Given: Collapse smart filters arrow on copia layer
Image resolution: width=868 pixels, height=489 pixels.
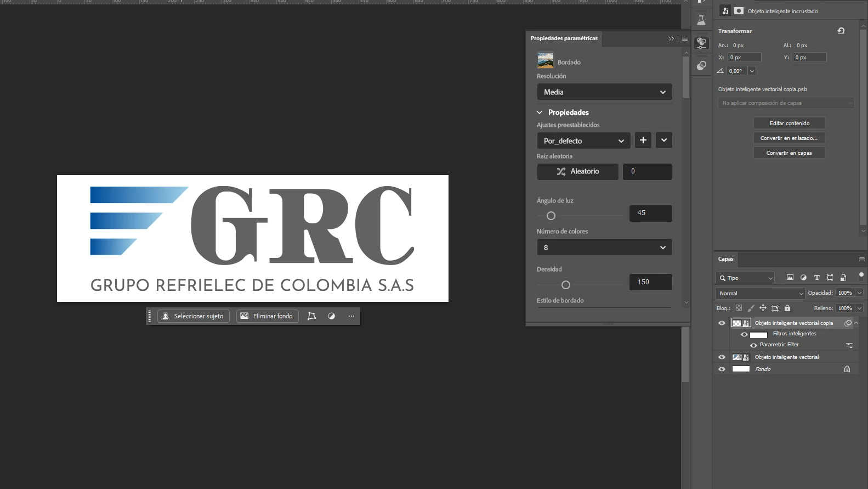Looking at the screenshot, I should click(856, 323).
